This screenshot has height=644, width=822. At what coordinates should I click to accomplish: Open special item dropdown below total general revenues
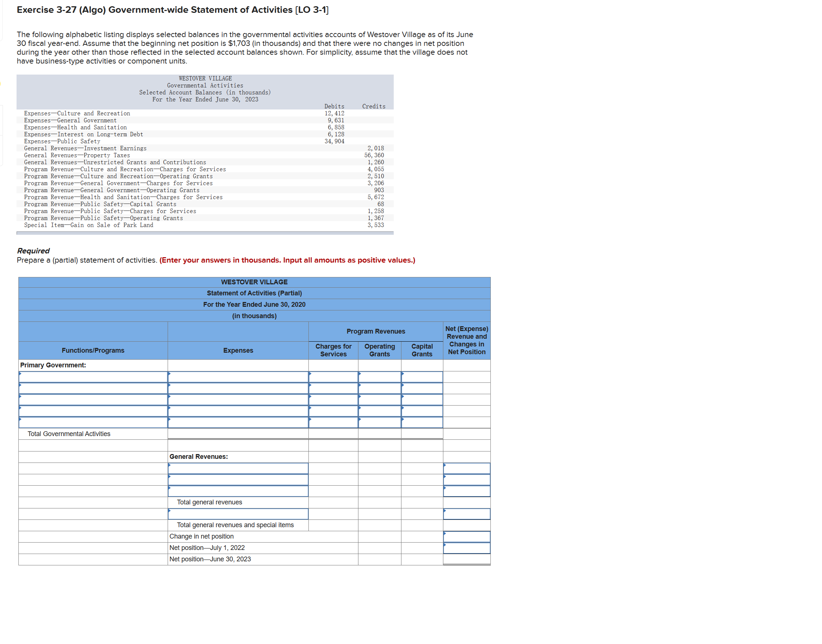coord(238,514)
